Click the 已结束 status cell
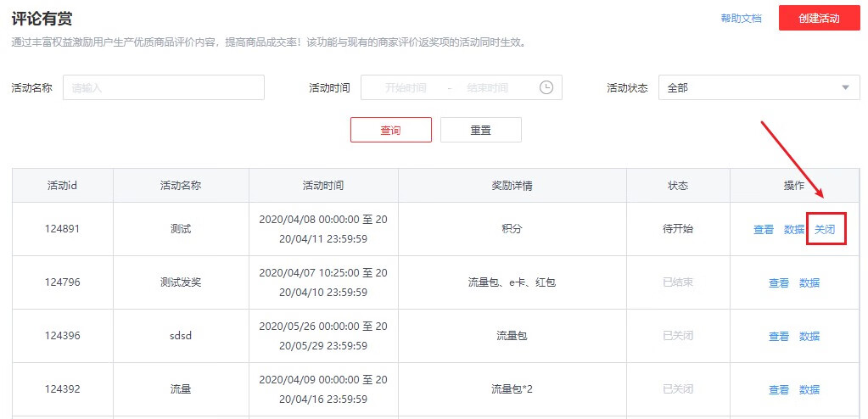The image size is (868, 419). click(678, 282)
